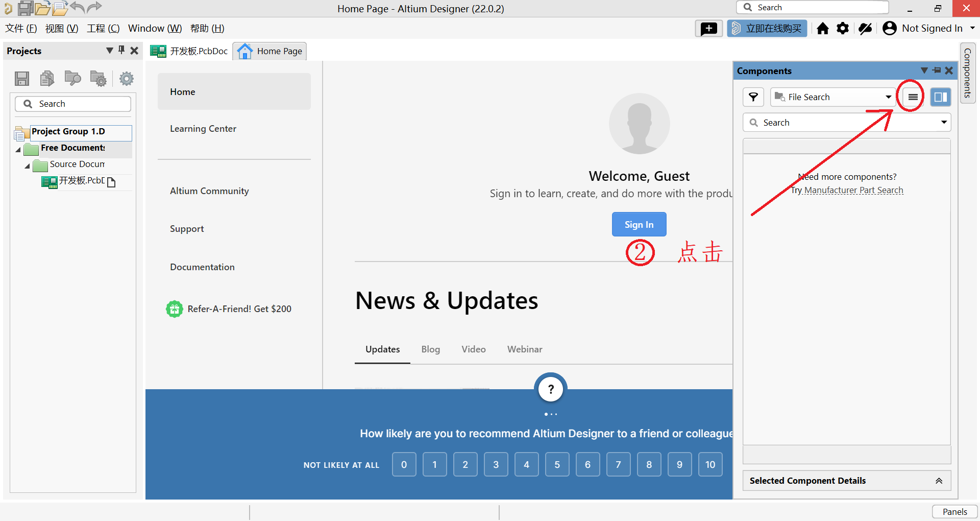Click the Search field in Projects panel

pyautogui.click(x=73, y=103)
